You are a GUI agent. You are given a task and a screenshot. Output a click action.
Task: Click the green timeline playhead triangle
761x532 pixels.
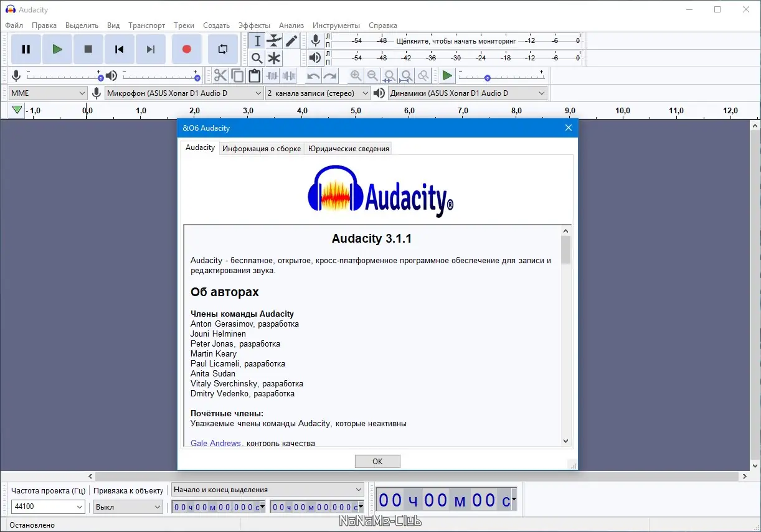coord(17,110)
